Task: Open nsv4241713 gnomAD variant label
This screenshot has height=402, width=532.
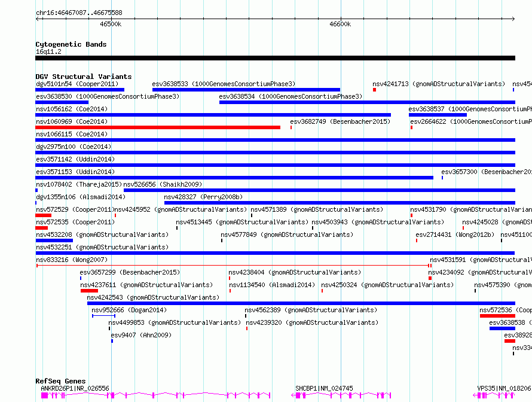Action: click(x=439, y=84)
